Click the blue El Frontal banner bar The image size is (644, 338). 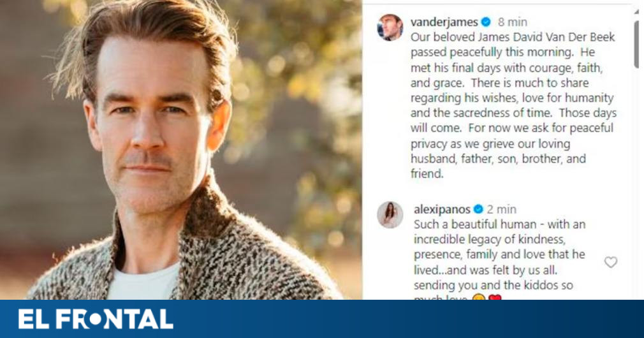(322, 319)
